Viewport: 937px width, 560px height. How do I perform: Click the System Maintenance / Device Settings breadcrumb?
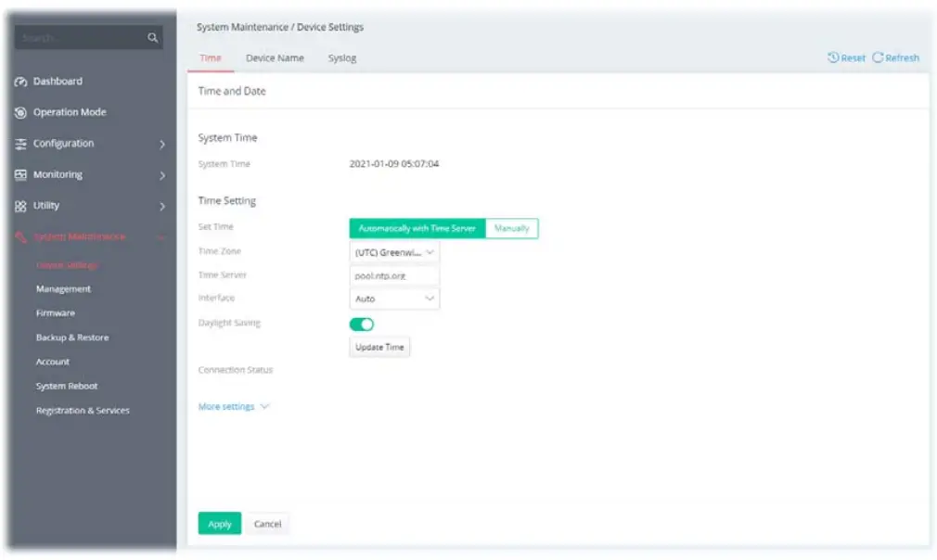click(279, 28)
